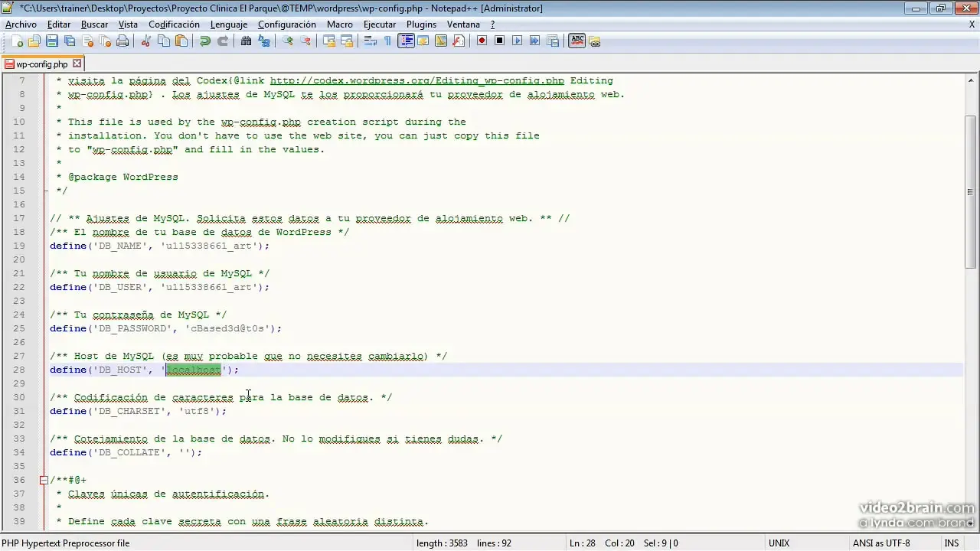This screenshot has height=551, width=980.
Task: Open the Vista menu
Action: click(x=128, y=24)
